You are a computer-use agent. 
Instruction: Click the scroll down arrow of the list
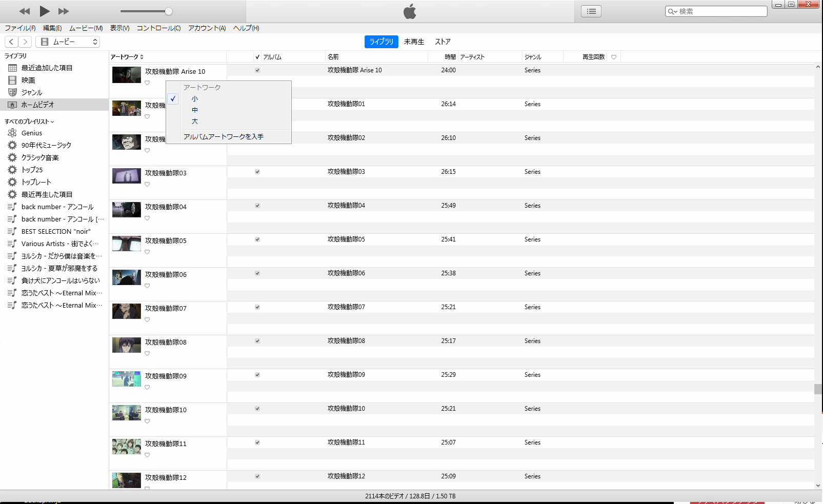click(818, 486)
